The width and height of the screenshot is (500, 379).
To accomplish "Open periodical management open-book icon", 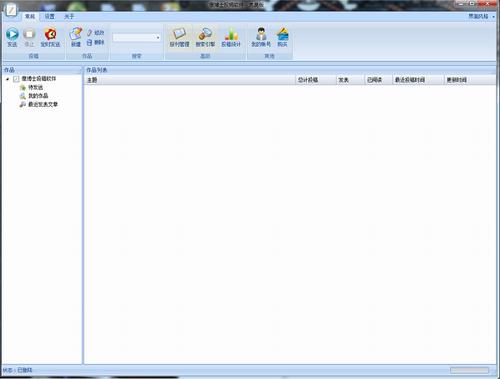I will [179, 34].
